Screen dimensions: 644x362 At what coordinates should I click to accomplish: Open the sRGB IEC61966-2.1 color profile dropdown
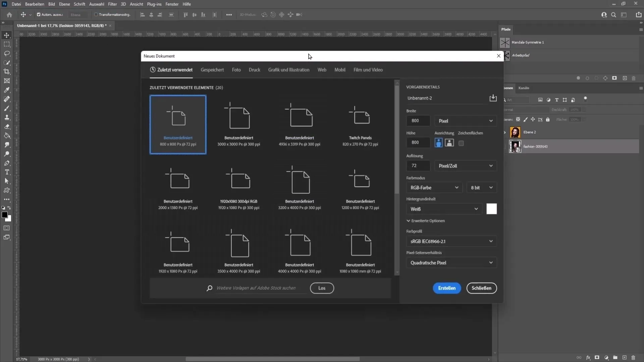451,241
